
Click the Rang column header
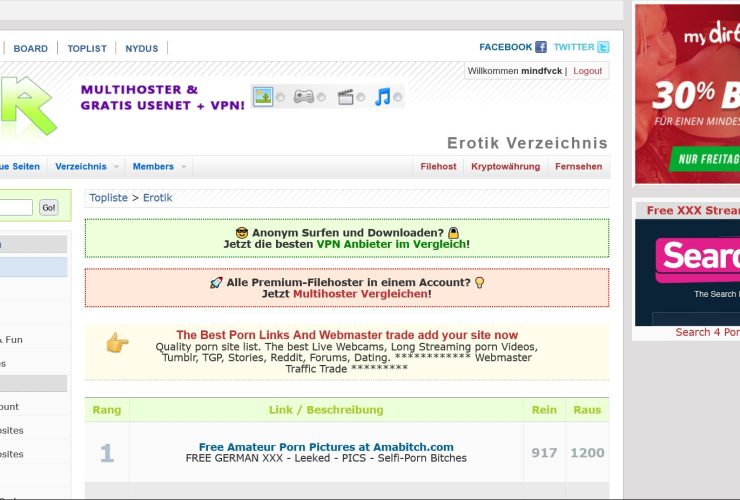pyautogui.click(x=107, y=410)
